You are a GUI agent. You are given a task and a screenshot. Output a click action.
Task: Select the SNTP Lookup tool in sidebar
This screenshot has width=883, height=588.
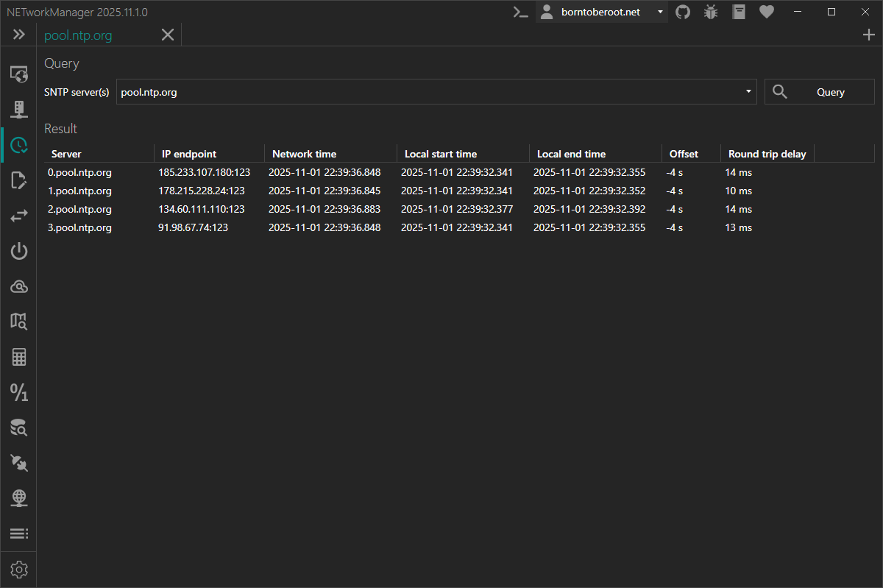point(18,144)
